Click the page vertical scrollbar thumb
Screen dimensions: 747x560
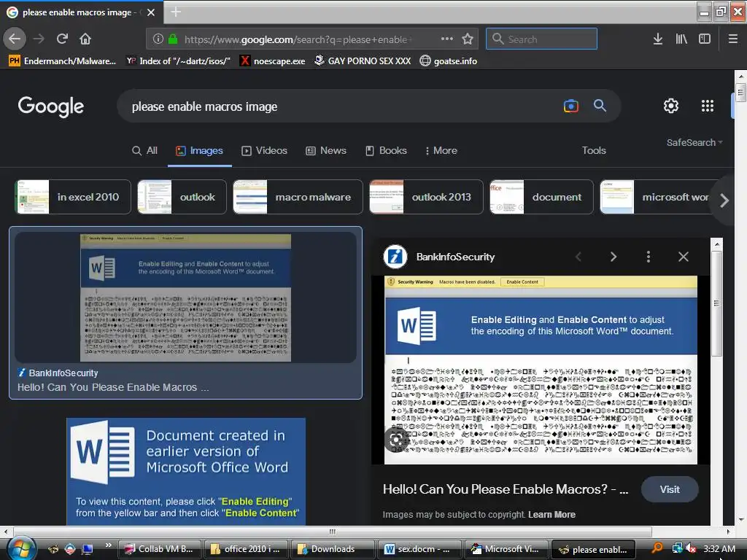click(740, 93)
